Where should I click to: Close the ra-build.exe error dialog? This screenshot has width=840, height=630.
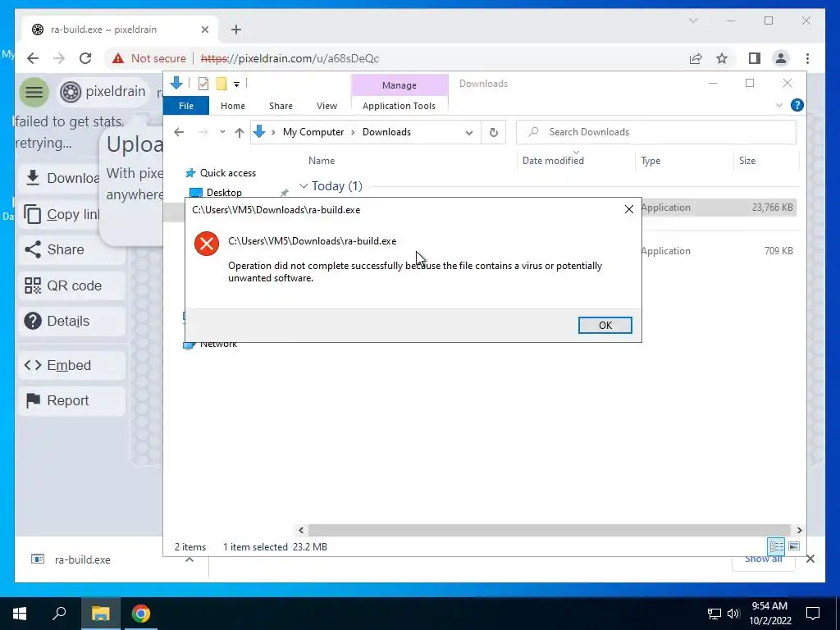tap(629, 209)
